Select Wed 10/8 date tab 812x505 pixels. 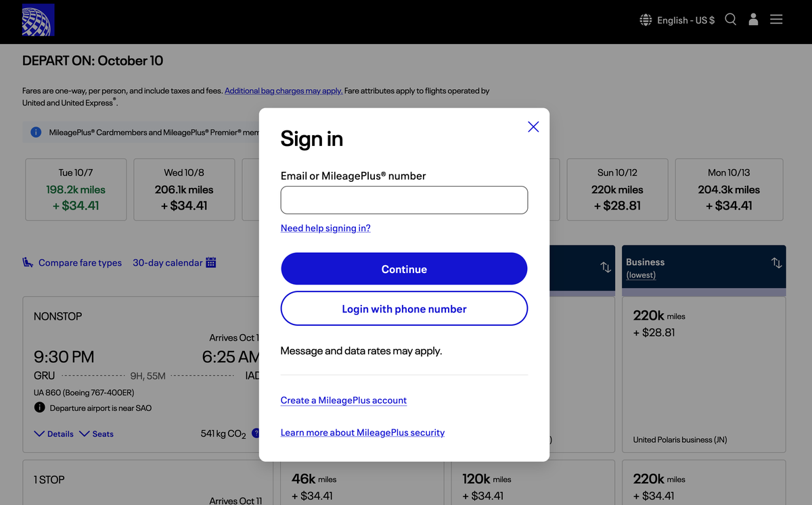184,189
